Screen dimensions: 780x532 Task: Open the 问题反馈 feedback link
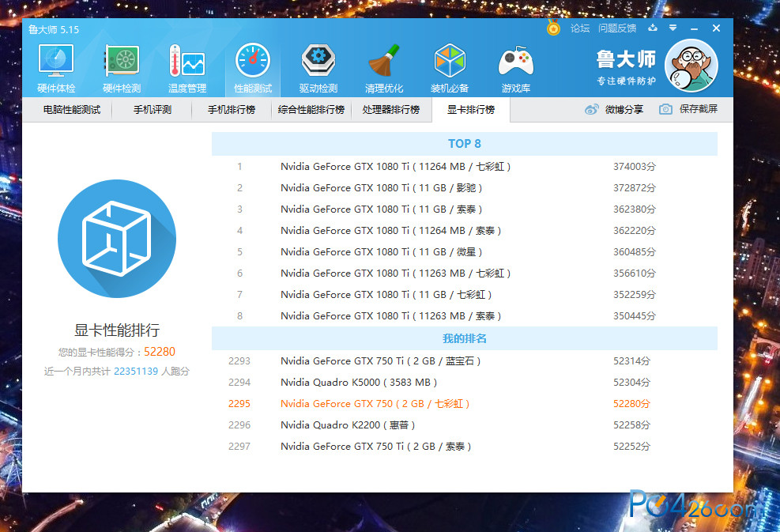coord(617,28)
